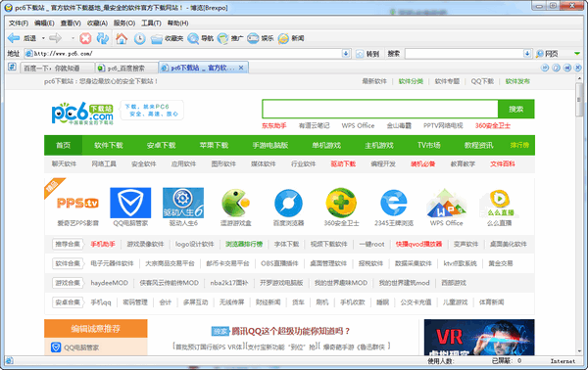Viewport: 588px width, 370px height.
Task: Click the News (新闻) toolbar icon
Action: coord(283,38)
